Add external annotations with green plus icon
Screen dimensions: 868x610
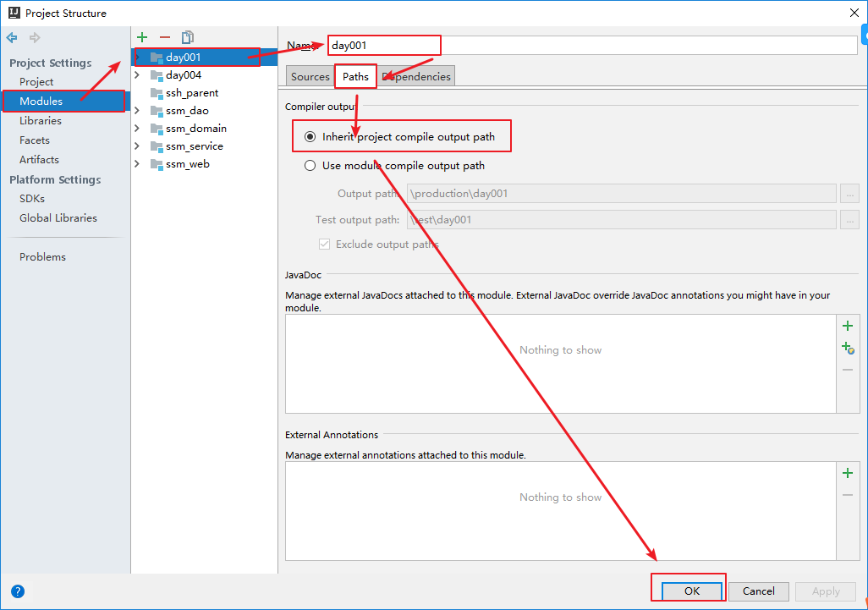(x=847, y=473)
